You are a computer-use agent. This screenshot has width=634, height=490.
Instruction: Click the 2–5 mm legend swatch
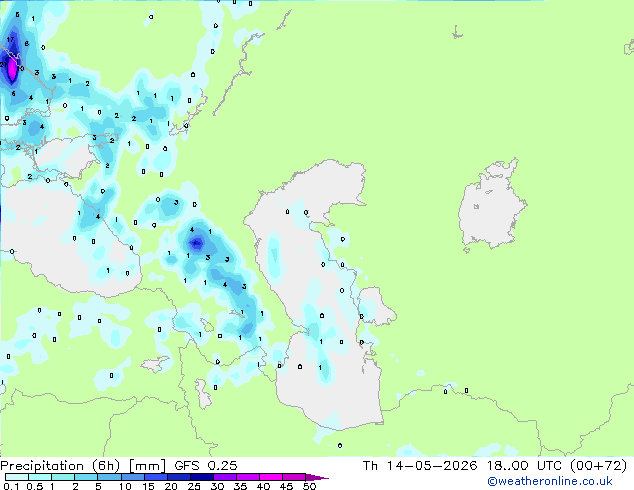pyautogui.click(x=86, y=477)
